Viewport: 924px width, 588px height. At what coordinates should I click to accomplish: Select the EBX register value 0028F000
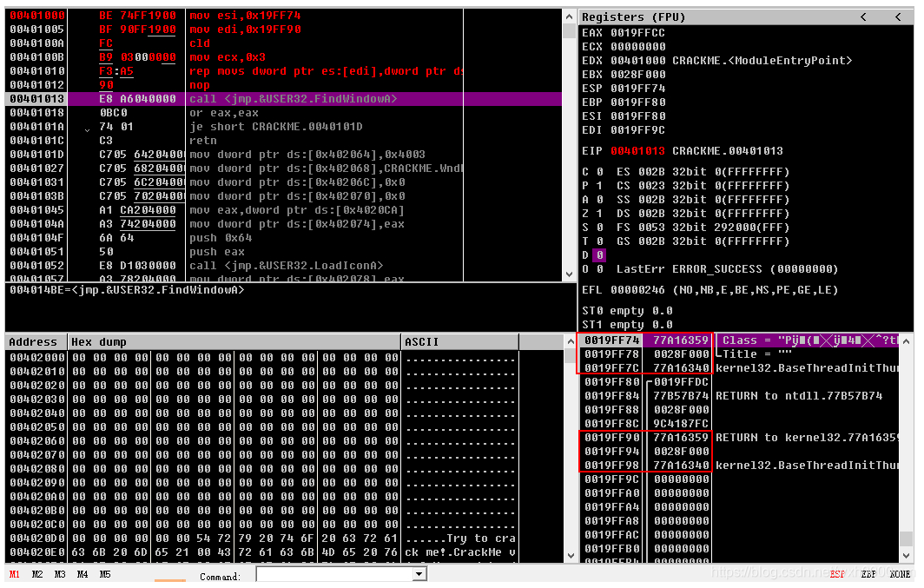637,75
